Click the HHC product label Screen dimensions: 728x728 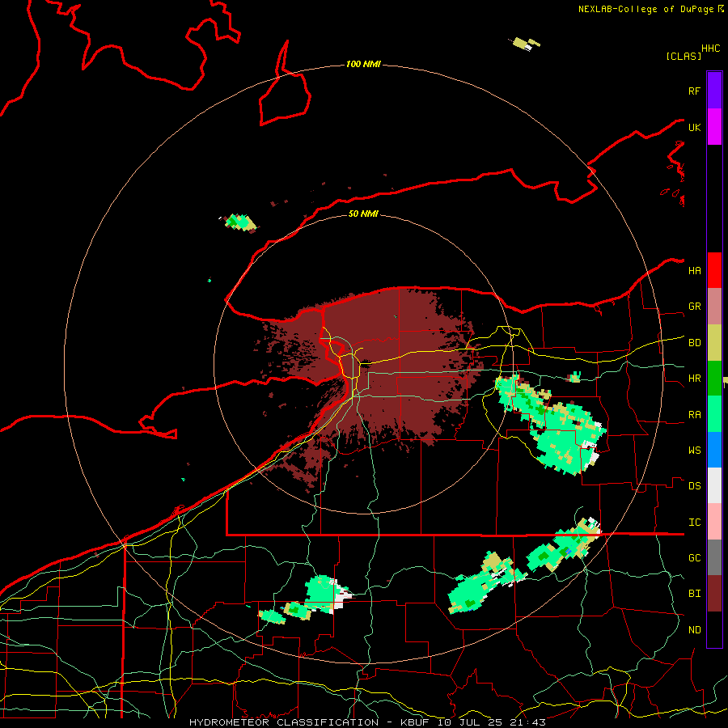coord(711,49)
